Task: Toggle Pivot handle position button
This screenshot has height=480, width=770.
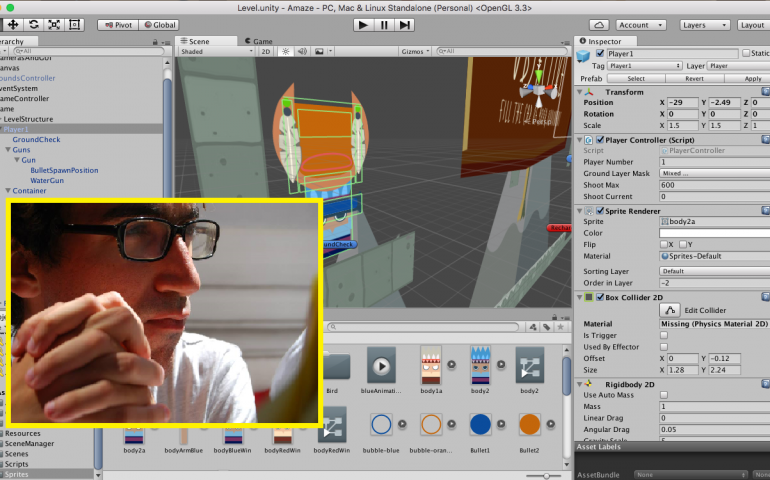Action: [118, 25]
